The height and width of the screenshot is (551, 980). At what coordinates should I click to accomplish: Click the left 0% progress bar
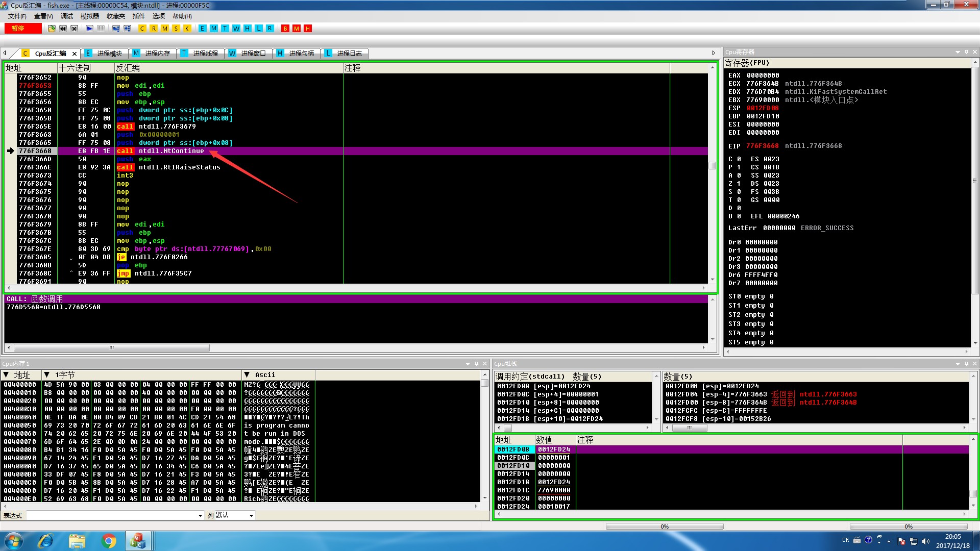pos(665,526)
